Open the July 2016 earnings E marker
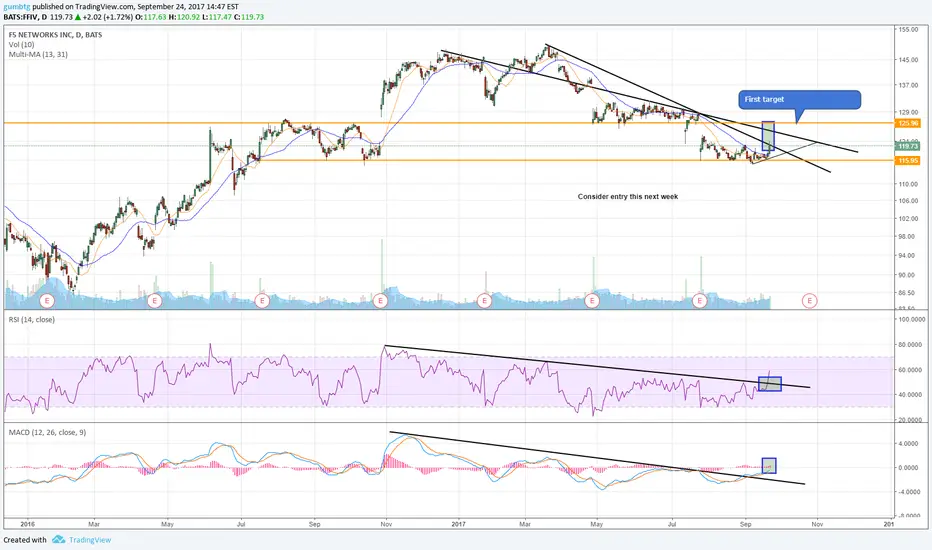Viewport: 932px width, 550px height. [x=262, y=301]
